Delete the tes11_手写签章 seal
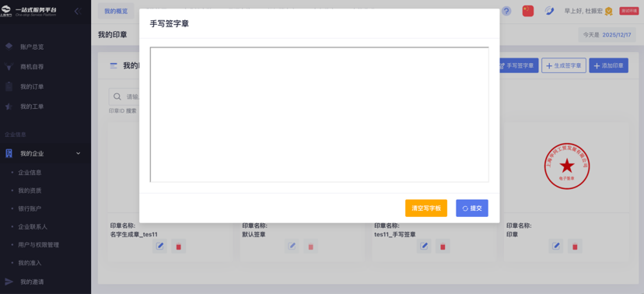 coord(443,246)
